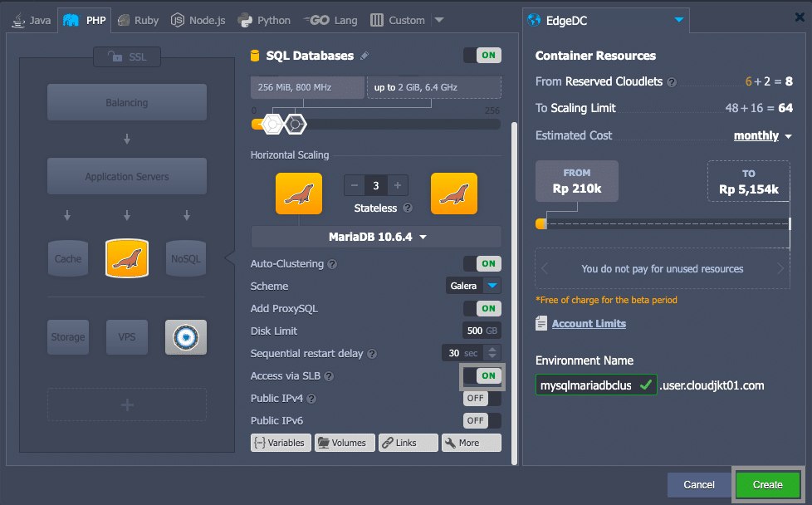Adjust the scaling limit cloudlets handle
Image resolution: width=812 pixels, height=505 pixels.
296,125
